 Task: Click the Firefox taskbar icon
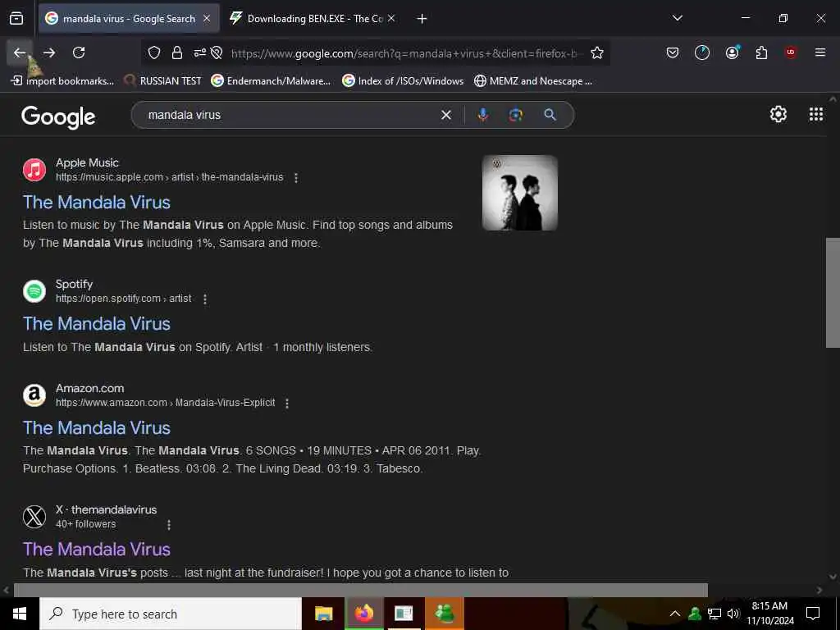click(363, 614)
